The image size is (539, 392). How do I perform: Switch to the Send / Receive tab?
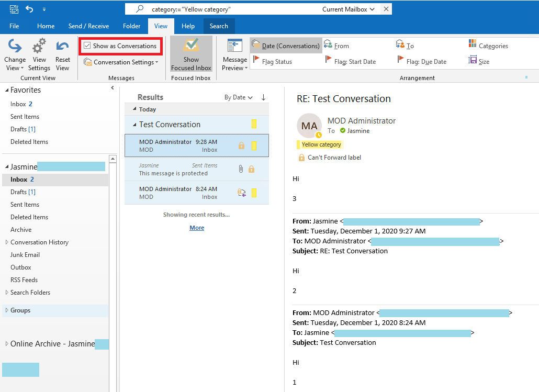click(x=88, y=26)
